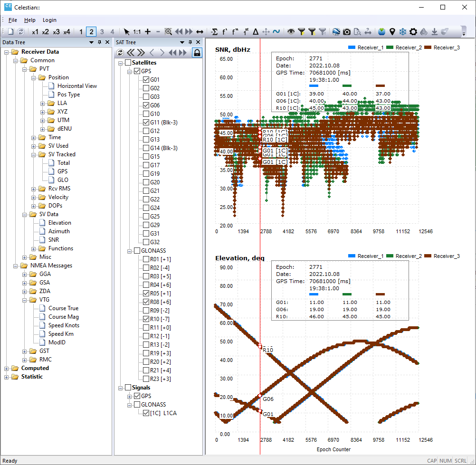The image size is (476, 465).
Task: Enable the G02 satellite checkbox
Action: (146, 88)
